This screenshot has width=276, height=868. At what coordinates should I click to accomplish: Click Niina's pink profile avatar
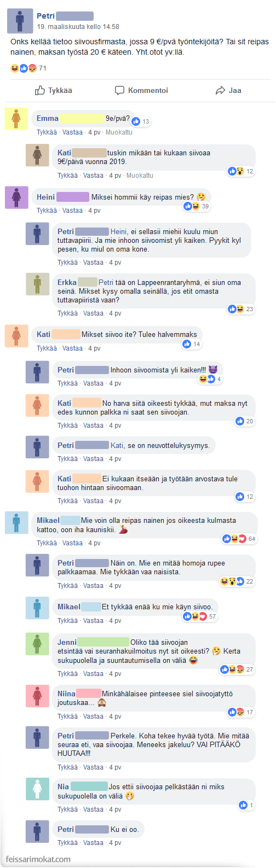[37, 695]
